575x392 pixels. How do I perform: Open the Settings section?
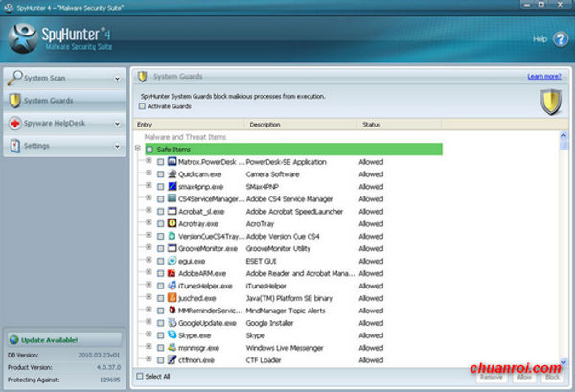64,146
